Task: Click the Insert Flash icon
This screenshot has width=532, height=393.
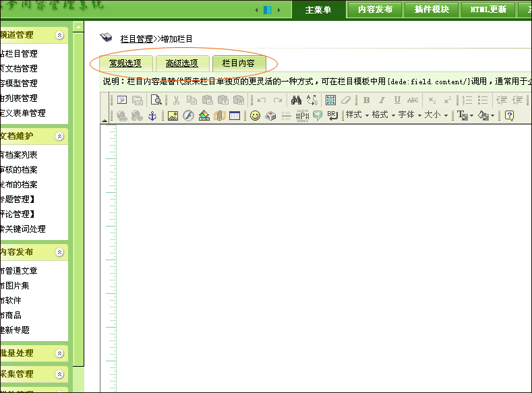Action: click(x=187, y=115)
